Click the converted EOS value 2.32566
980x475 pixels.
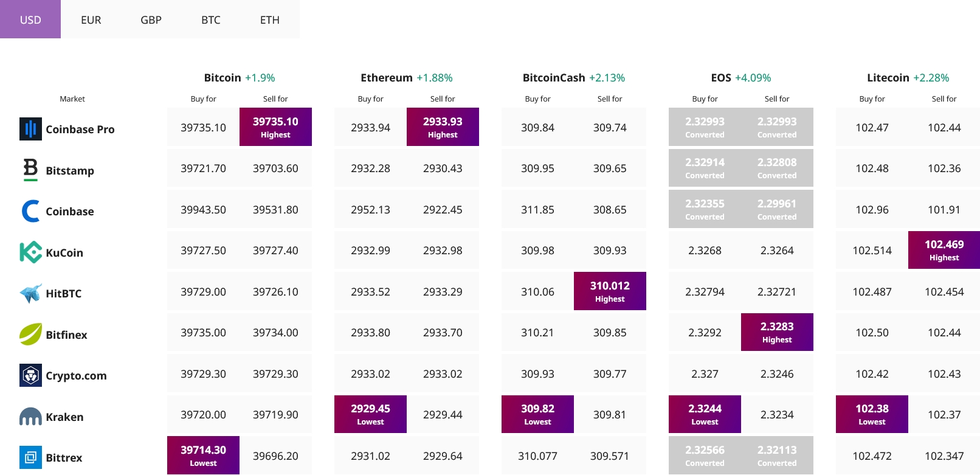[x=705, y=455]
